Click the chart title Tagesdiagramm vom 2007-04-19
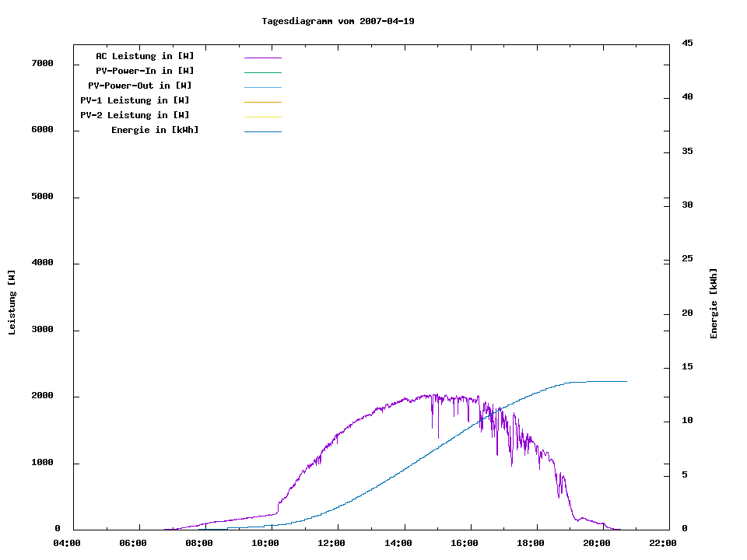 (338, 21)
